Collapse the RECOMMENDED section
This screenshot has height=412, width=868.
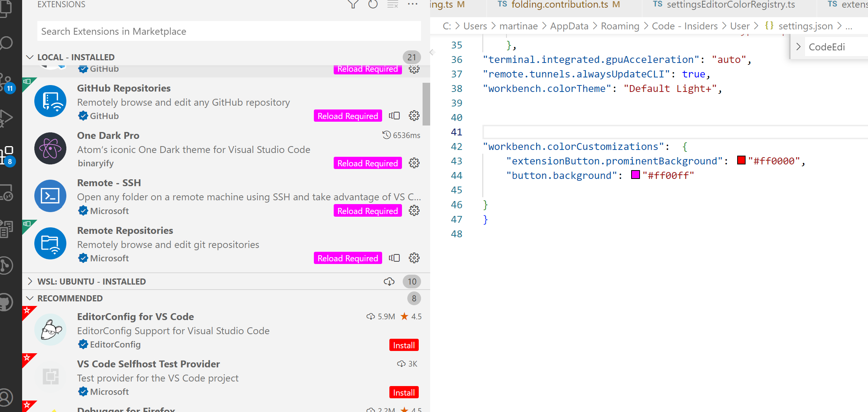pos(29,298)
